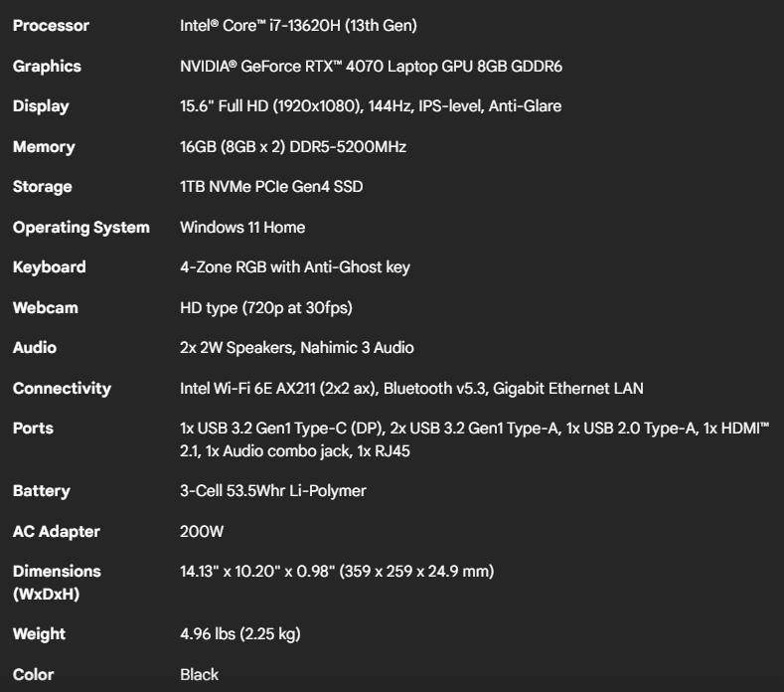
Task: Click the Storage row label
Action: [43, 187]
